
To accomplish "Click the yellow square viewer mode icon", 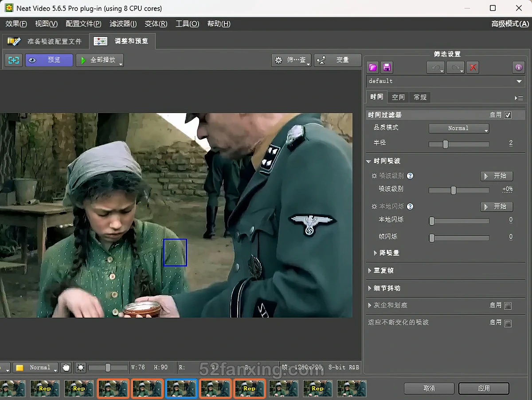I will tap(20, 368).
